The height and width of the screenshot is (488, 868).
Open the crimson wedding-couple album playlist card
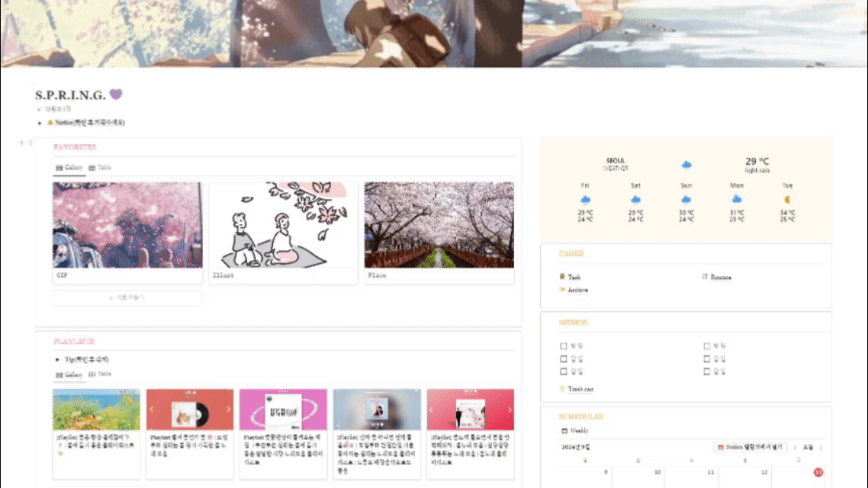471,433
